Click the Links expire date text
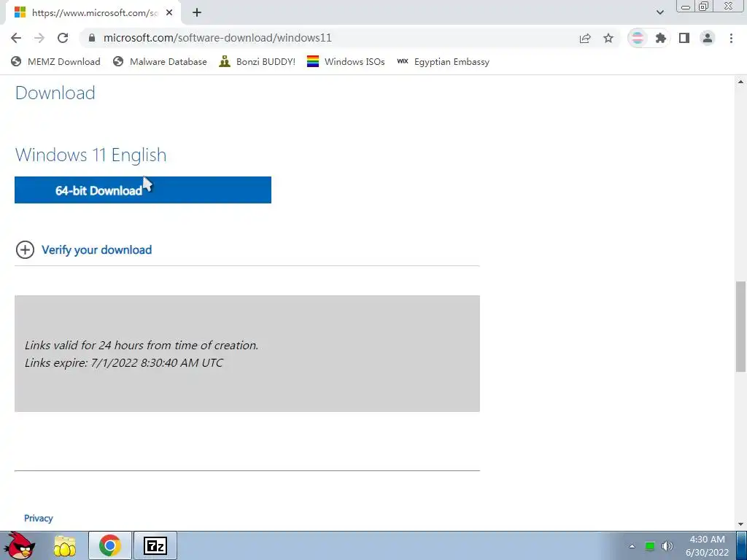Image resolution: width=747 pixels, height=560 pixels. point(124,363)
